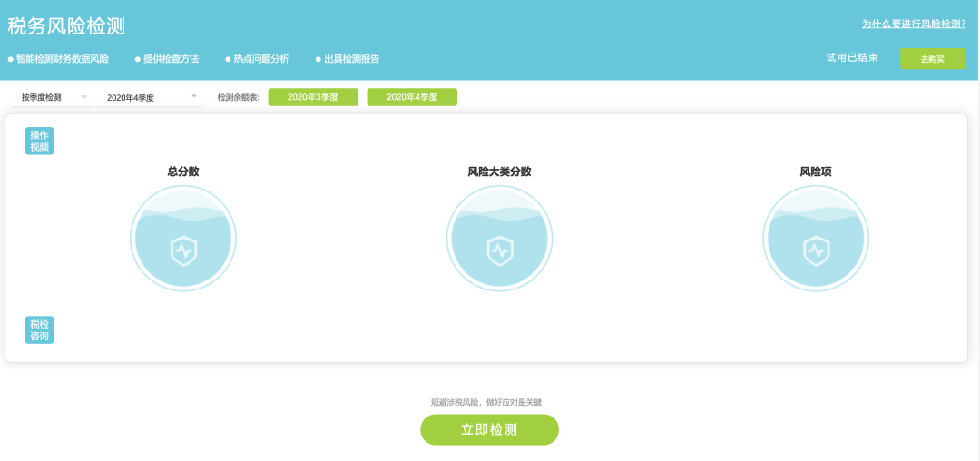This screenshot has width=980, height=461.
Task: Click the 风险大类分数 heading label
Action: 499,172
